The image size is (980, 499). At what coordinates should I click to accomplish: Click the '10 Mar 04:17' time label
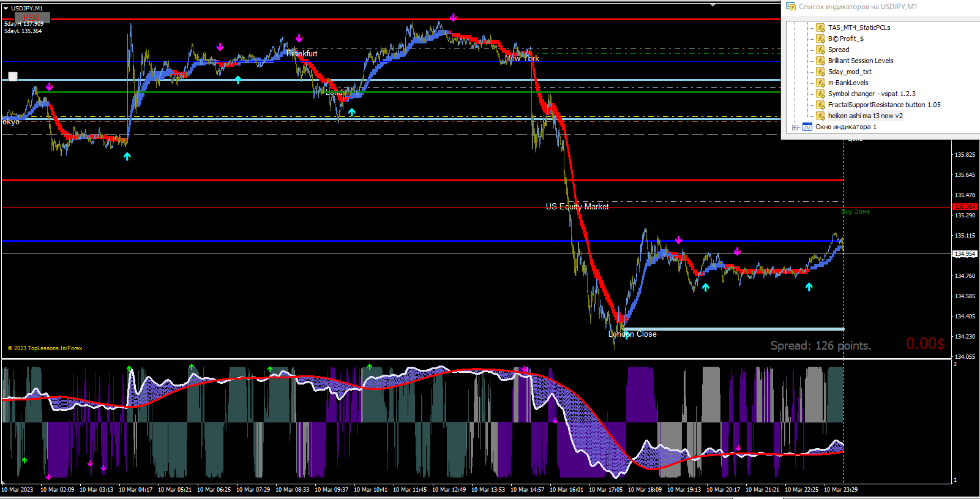pyautogui.click(x=135, y=490)
